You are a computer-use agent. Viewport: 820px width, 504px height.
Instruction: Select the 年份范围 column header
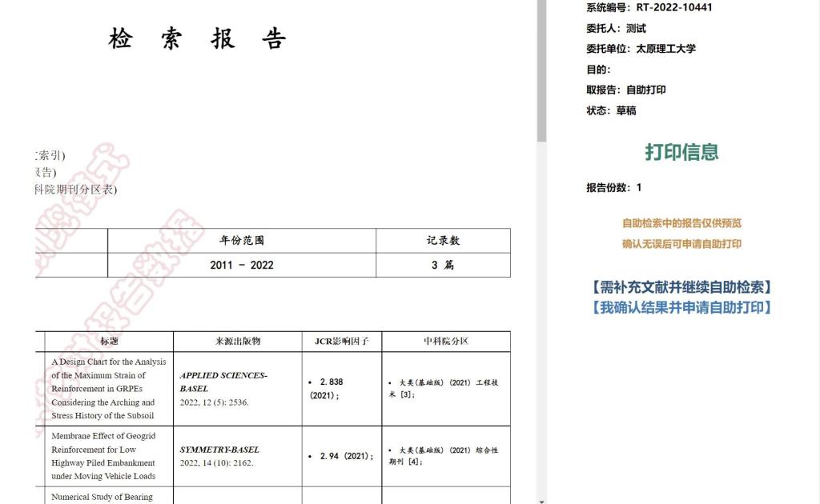[x=241, y=241]
